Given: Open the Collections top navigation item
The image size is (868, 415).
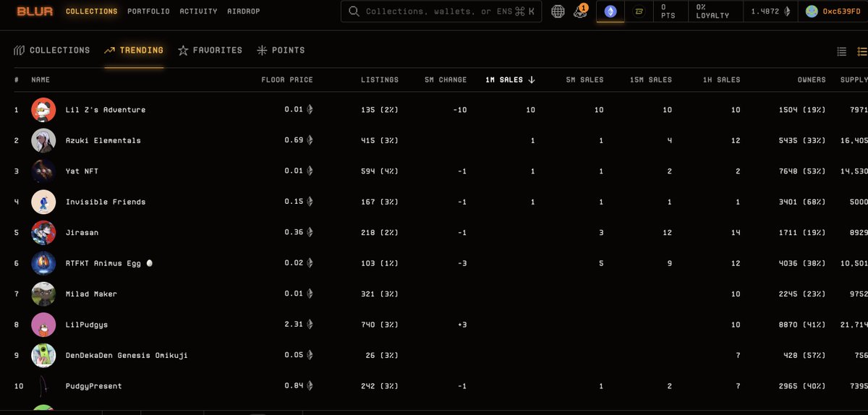Looking at the screenshot, I should tap(91, 12).
